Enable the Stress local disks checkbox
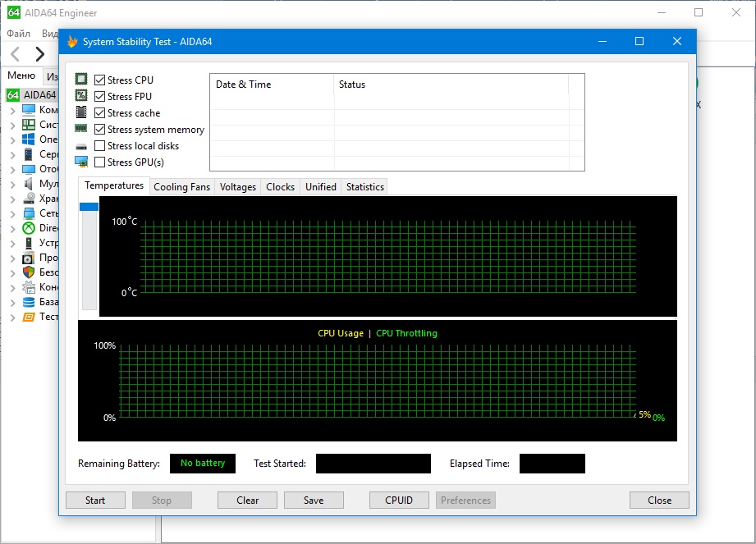This screenshot has width=756, height=544. tap(100, 146)
